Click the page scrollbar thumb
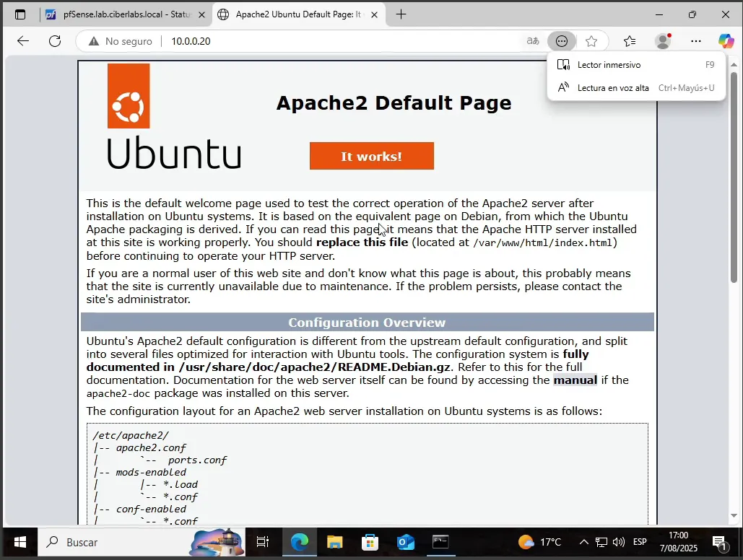The width and height of the screenshot is (743, 560). tap(734, 178)
